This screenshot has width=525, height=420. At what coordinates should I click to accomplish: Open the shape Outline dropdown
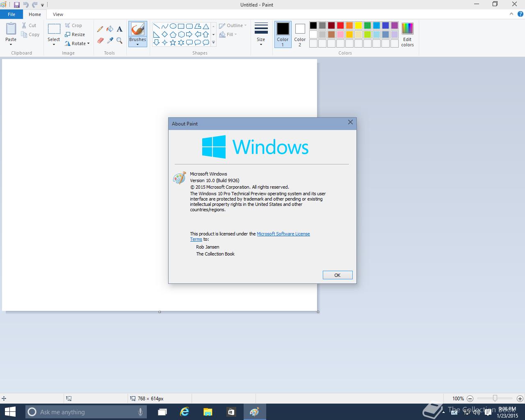pyautogui.click(x=233, y=25)
